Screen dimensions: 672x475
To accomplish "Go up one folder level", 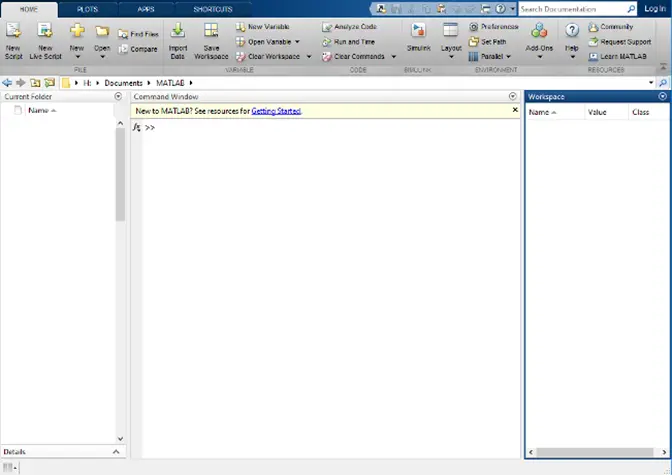I will [35, 83].
